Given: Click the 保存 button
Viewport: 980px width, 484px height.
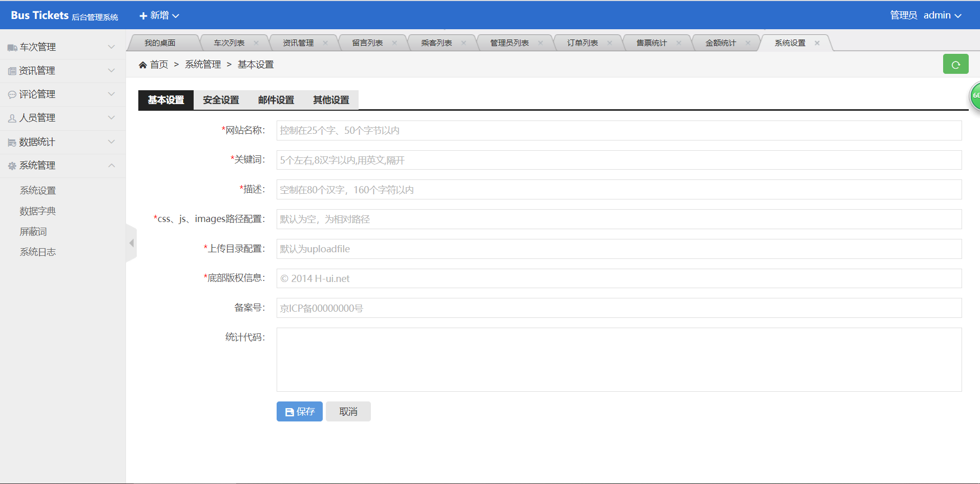Looking at the screenshot, I should point(300,412).
